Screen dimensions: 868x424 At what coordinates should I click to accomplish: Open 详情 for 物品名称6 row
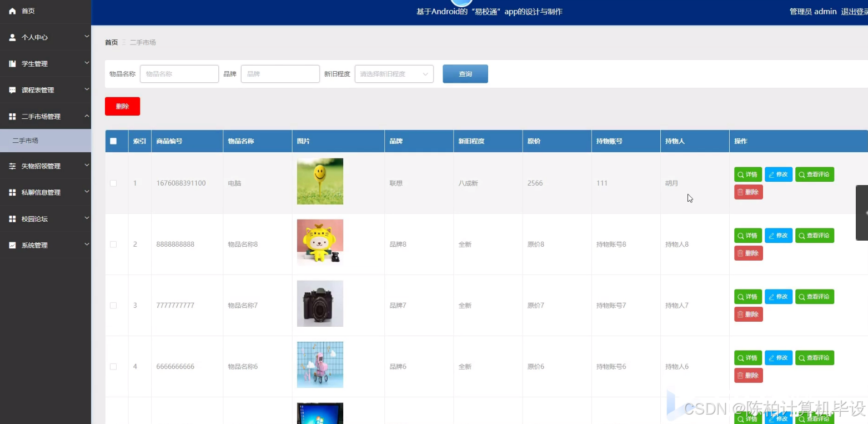[747, 358]
